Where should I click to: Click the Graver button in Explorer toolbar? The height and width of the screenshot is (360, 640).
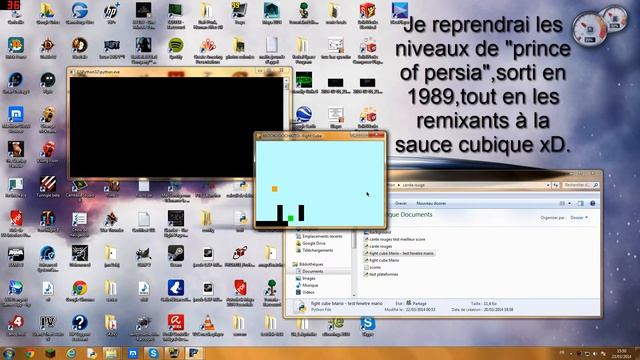[401, 203]
